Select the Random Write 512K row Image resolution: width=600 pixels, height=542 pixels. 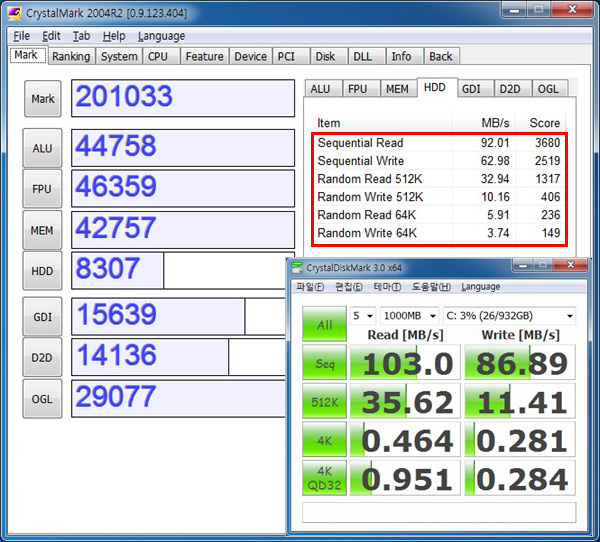click(439, 197)
